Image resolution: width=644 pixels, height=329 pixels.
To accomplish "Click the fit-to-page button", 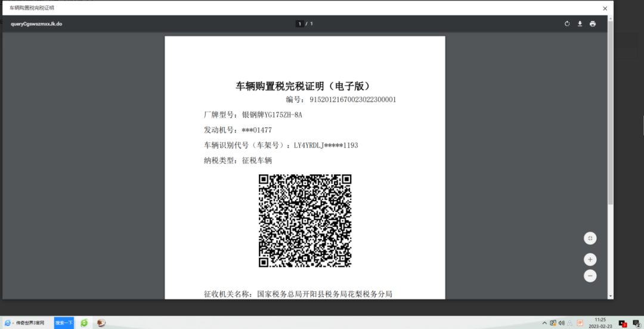I will click(x=590, y=238).
